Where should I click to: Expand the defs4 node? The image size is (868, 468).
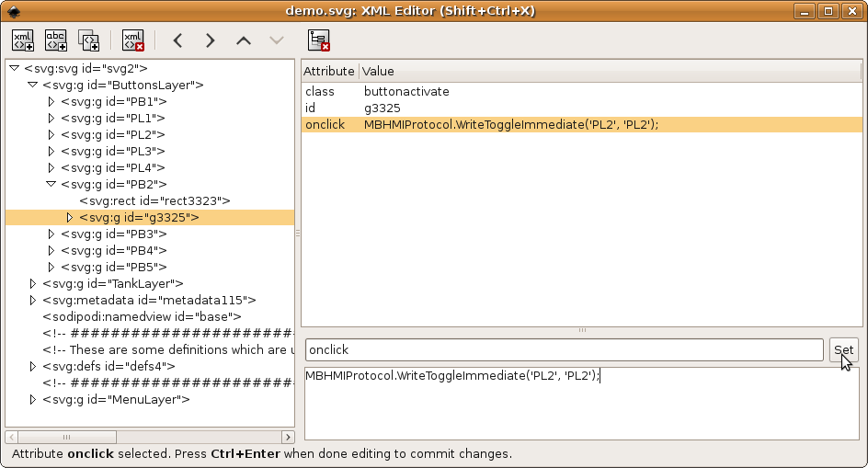tap(33, 366)
